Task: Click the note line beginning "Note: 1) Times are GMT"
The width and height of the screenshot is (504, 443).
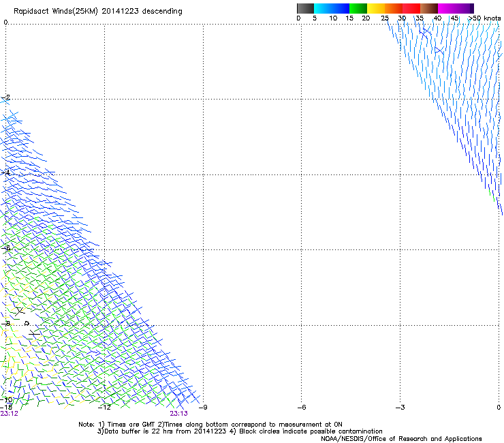Action: tap(210, 425)
